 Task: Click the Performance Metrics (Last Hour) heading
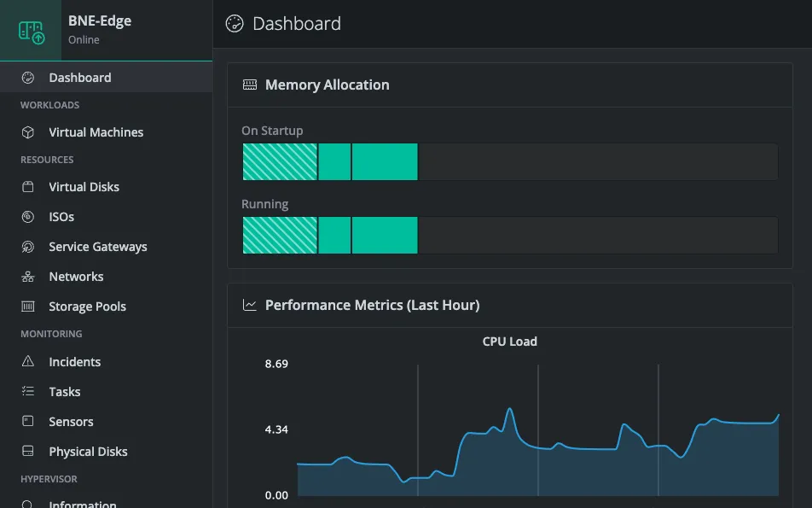373,305
